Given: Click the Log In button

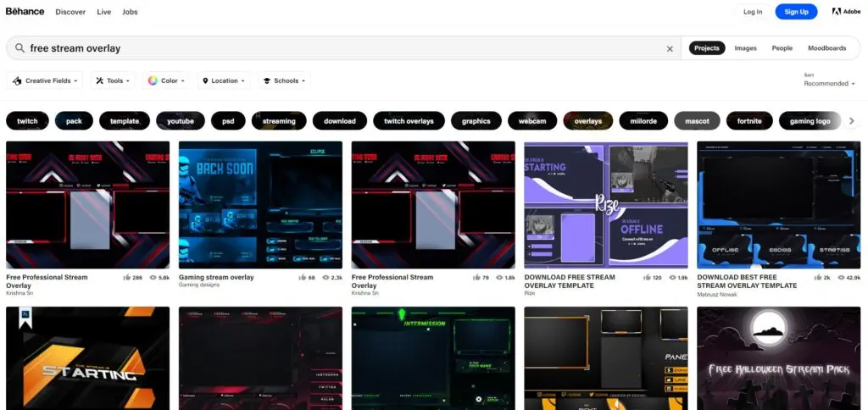Looking at the screenshot, I should [753, 12].
